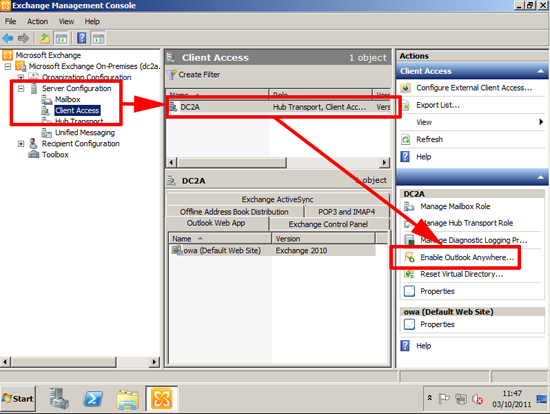Click the DC2A Properties icon
This screenshot has height=414, width=550.
(409, 291)
